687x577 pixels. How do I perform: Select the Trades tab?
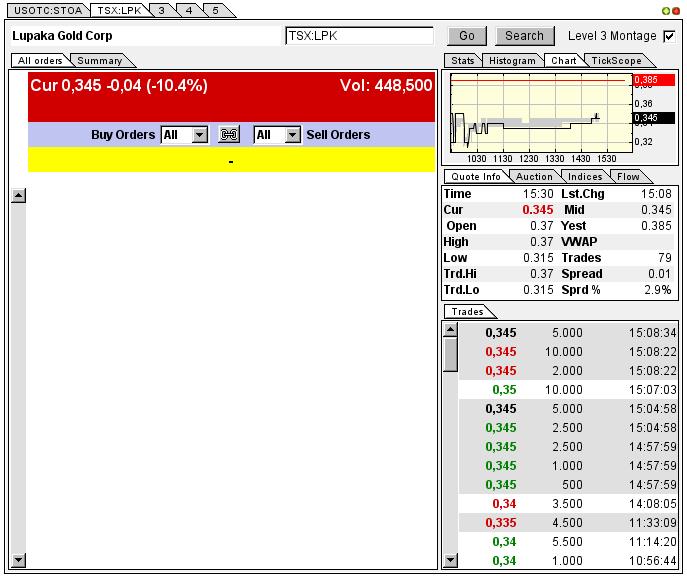(x=467, y=312)
